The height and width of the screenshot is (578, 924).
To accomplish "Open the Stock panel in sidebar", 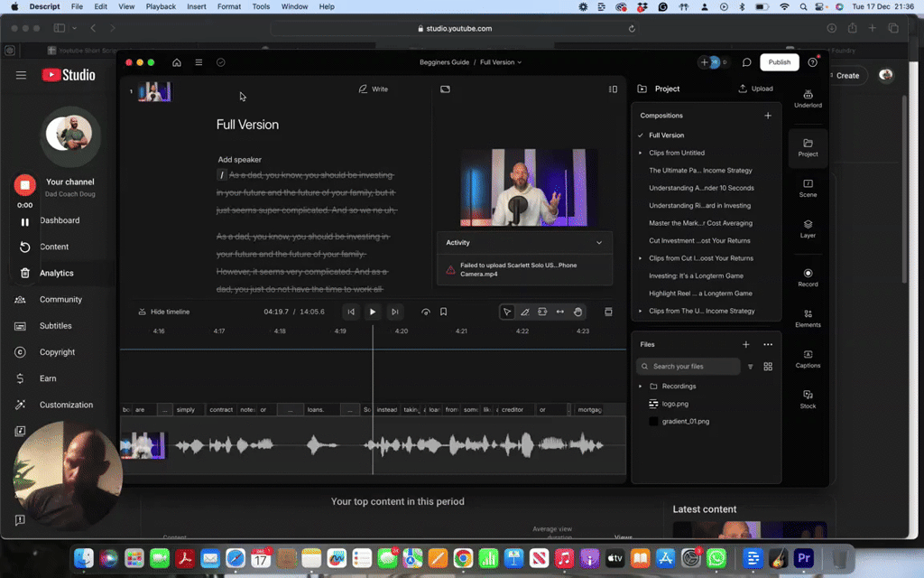I will click(x=808, y=400).
